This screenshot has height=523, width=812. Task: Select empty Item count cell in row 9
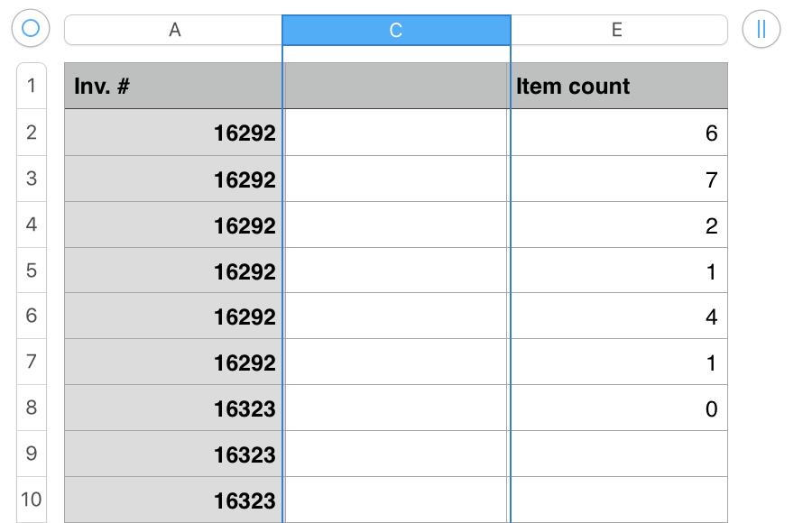point(619,454)
